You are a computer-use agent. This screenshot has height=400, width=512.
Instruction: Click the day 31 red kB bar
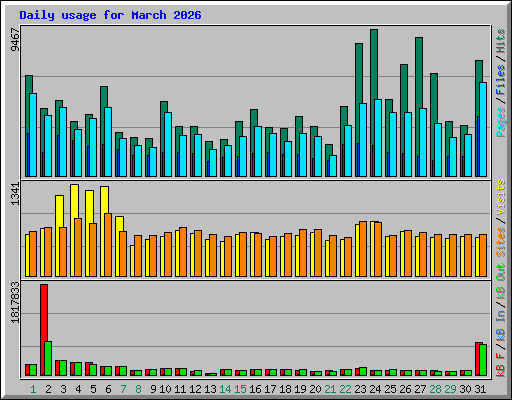[x=477, y=359]
